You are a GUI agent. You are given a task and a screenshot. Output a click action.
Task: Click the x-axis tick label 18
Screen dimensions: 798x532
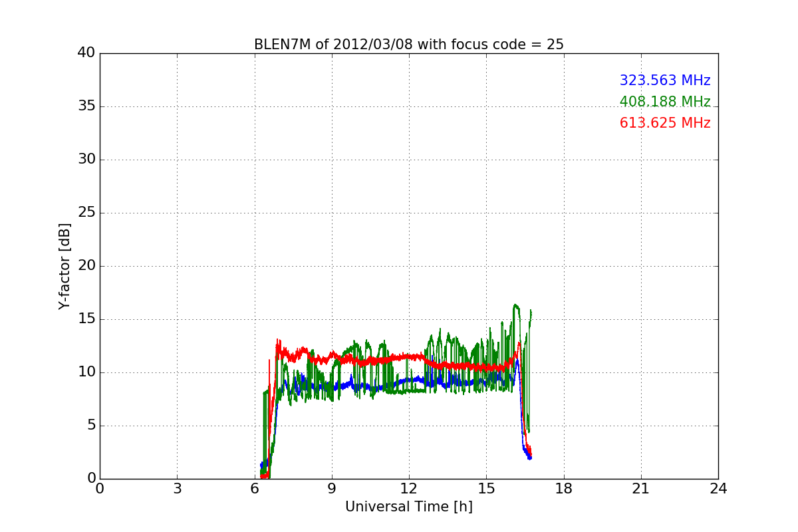(x=564, y=489)
